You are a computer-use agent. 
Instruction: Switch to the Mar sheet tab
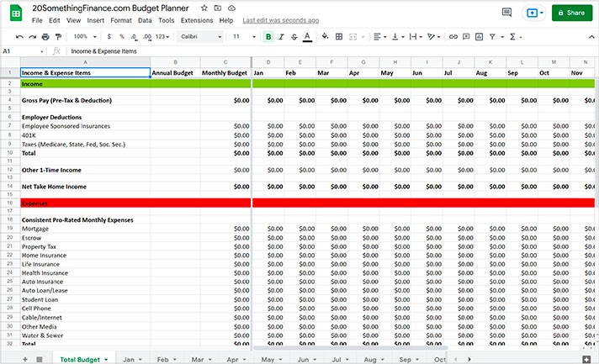click(x=201, y=360)
